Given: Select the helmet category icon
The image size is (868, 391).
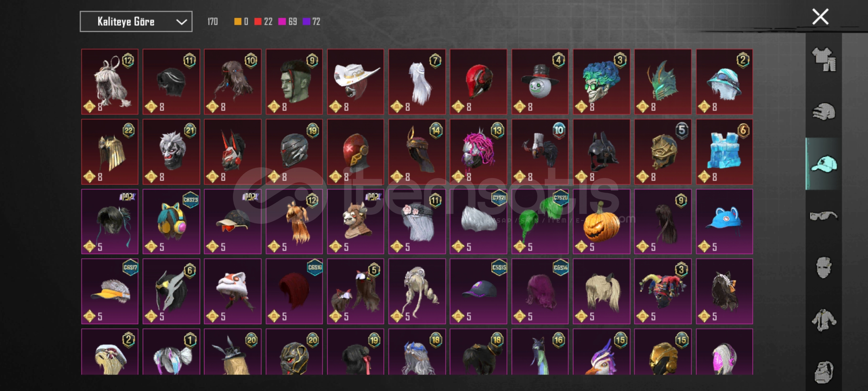Looking at the screenshot, I should [824, 112].
